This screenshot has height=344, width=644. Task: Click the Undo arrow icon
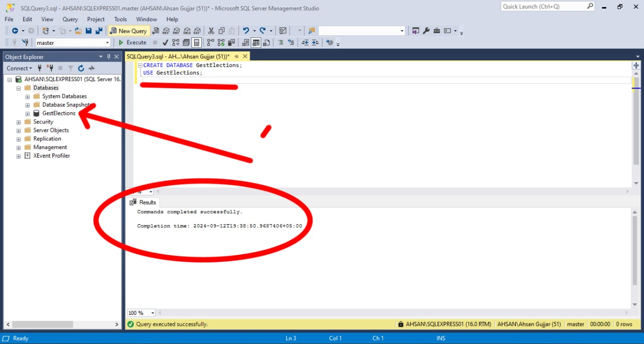[x=246, y=31]
